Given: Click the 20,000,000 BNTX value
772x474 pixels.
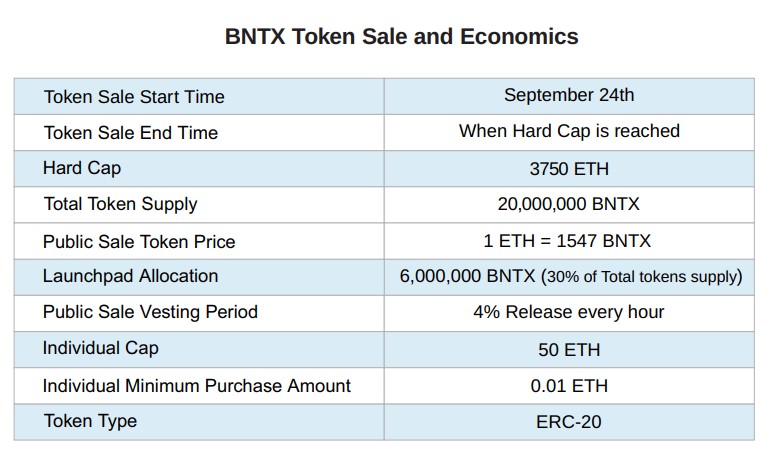Looking at the screenshot, I should click(x=569, y=204).
